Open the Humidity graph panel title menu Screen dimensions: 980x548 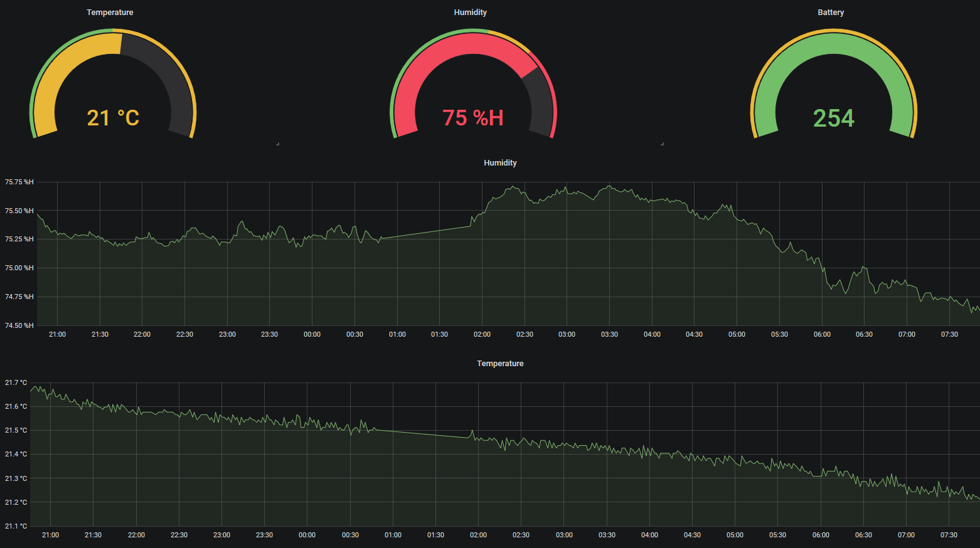(x=500, y=162)
